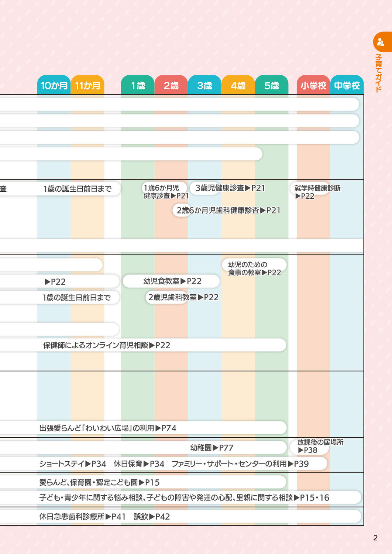Select 保健師によるオンライン育児相談 entry
392x554 pixels.
106,345
